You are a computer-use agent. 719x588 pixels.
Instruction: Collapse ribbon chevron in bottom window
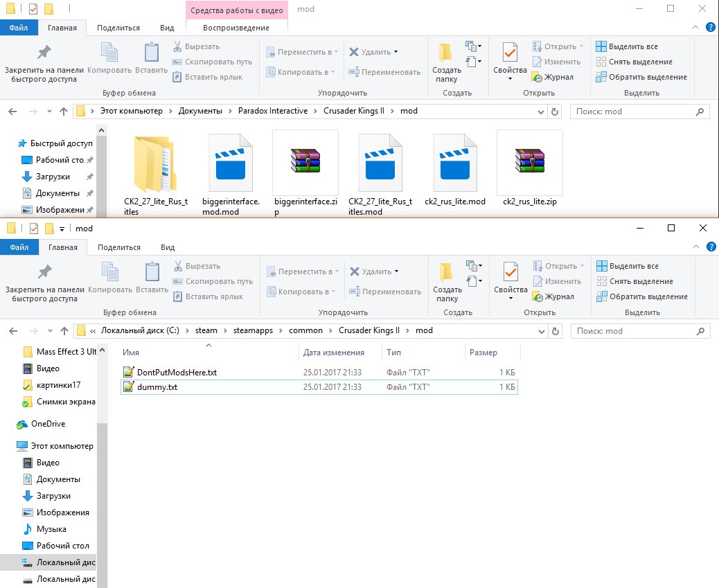click(x=696, y=247)
